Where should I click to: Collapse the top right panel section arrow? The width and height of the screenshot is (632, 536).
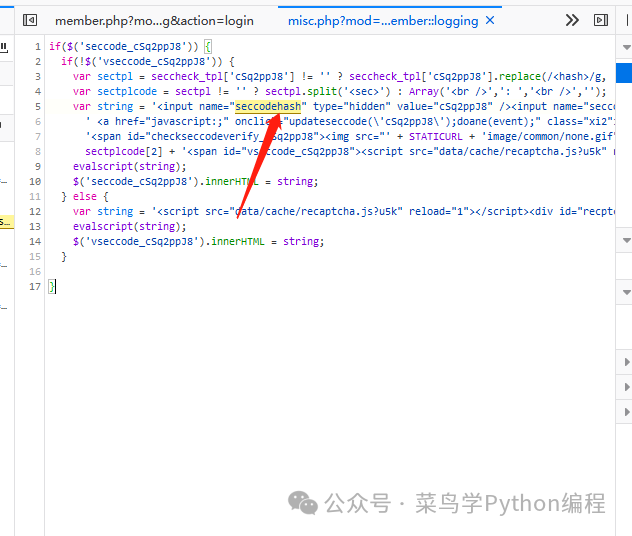[x=626, y=48]
